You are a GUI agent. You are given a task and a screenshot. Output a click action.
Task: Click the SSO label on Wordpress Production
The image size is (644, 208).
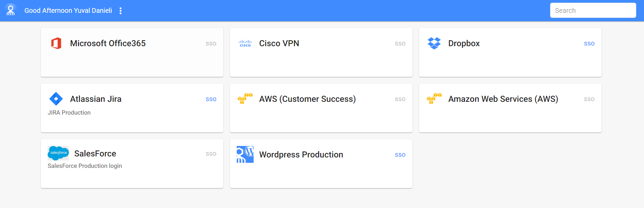[x=400, y=155]
